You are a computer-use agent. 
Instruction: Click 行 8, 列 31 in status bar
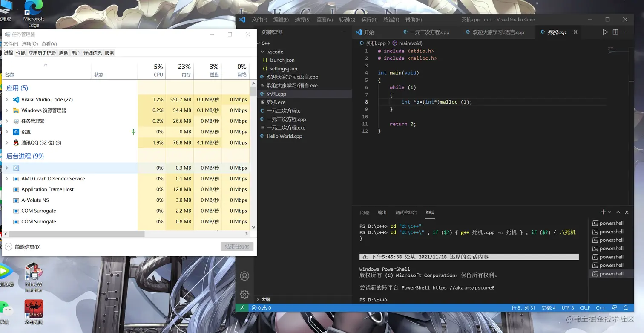click(x=523, y=307)
